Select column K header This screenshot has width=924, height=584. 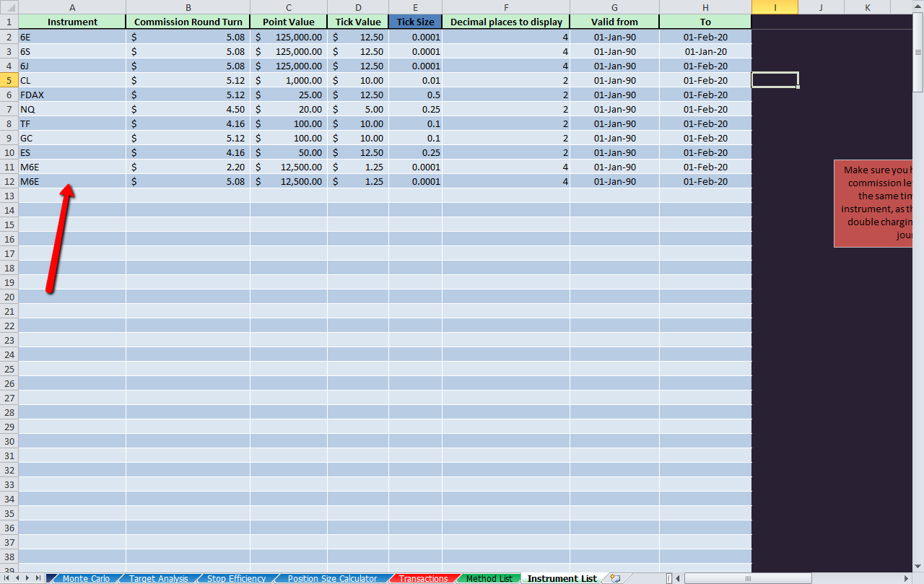coord(867,7)
